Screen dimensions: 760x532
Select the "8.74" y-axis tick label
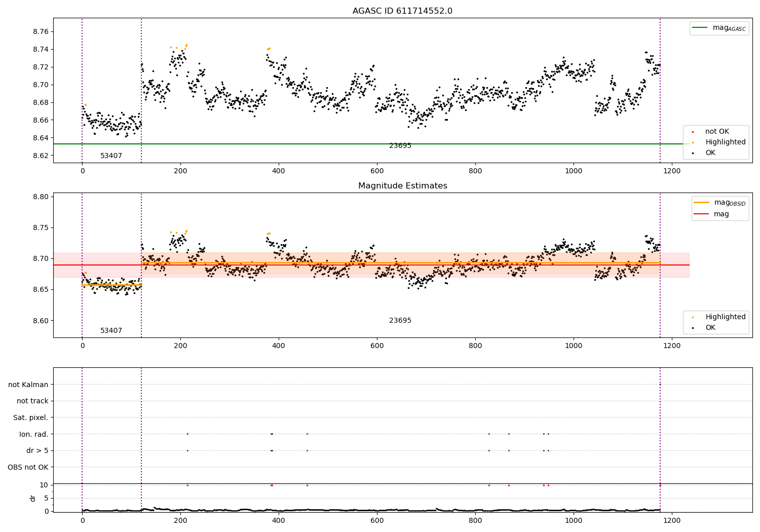(x=41, y=50)
